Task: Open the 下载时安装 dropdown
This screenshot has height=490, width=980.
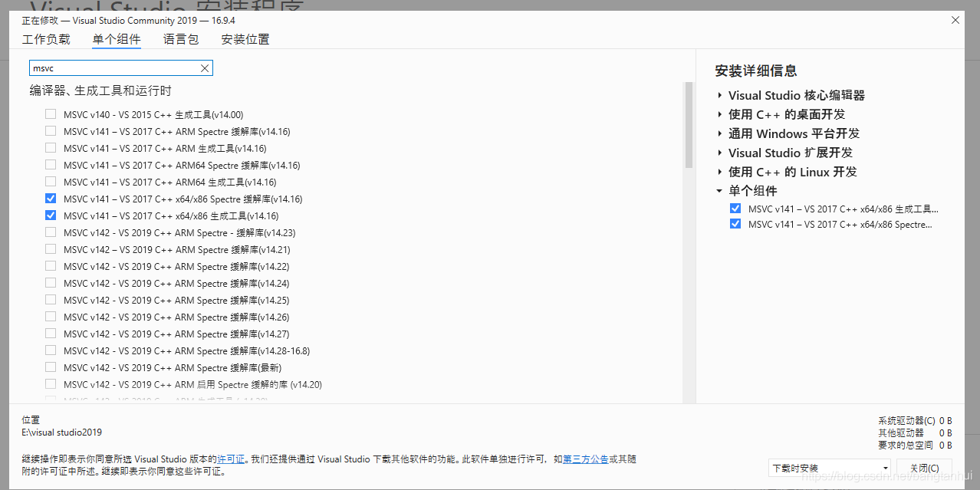Action: pos(830,468)
